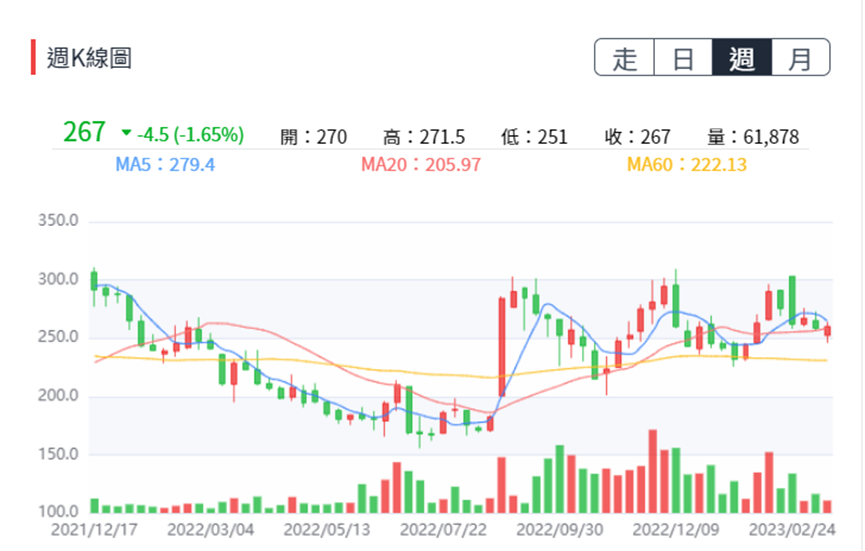
Task: Click the 週K線圖 chart title
Action: tap(89, 57)
